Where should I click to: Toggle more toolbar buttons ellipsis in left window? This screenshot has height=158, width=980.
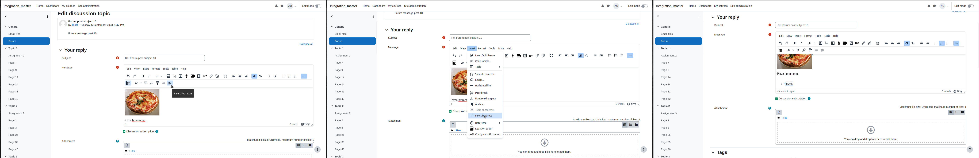click(x=304, y=76)
